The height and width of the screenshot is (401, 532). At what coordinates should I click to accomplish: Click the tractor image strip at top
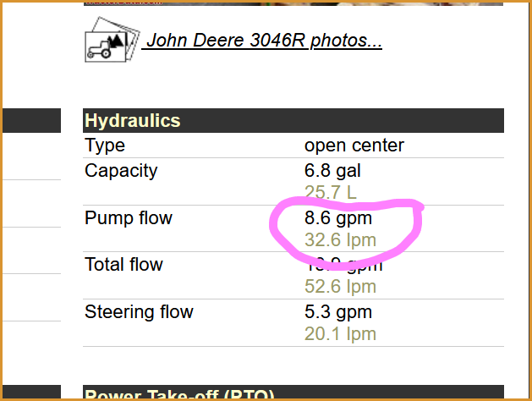293,3
